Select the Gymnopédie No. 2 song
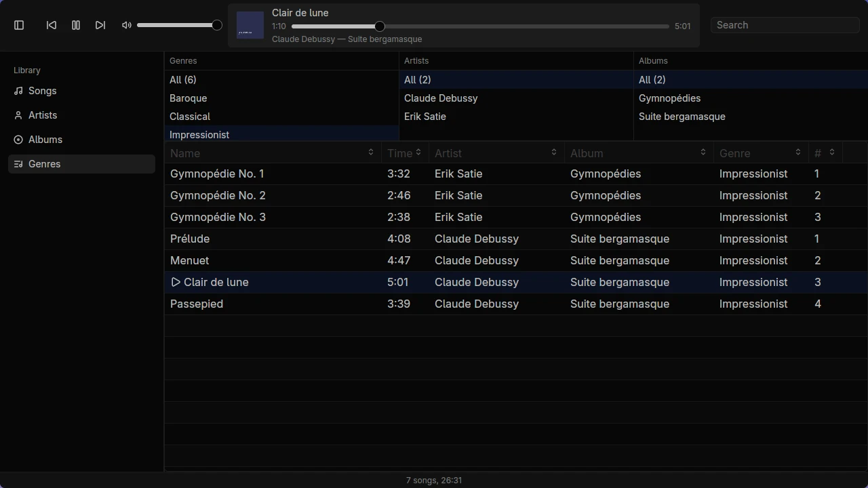The height and width of the screenshot is (488, 868). click(x=516, y=196)
